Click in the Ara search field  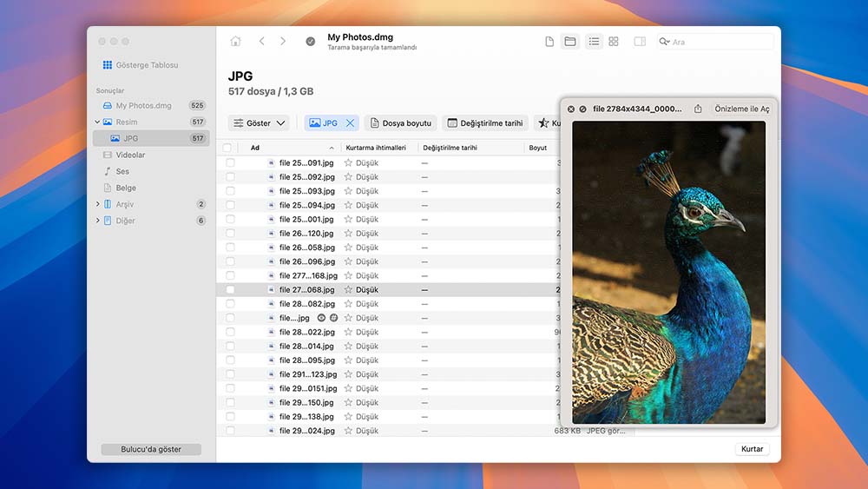(x=715, y=42)
